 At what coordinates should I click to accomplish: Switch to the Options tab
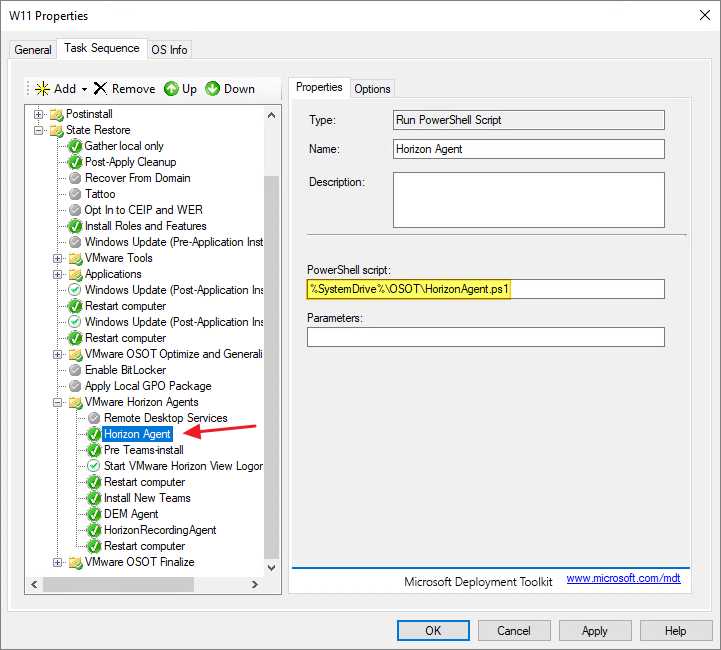point(372,89)
